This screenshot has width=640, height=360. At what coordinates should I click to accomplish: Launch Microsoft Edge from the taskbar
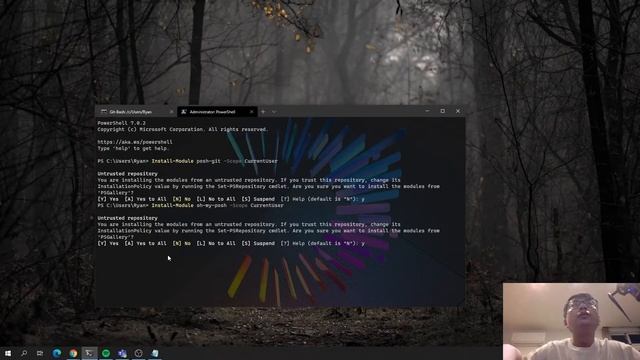(57, 353)
